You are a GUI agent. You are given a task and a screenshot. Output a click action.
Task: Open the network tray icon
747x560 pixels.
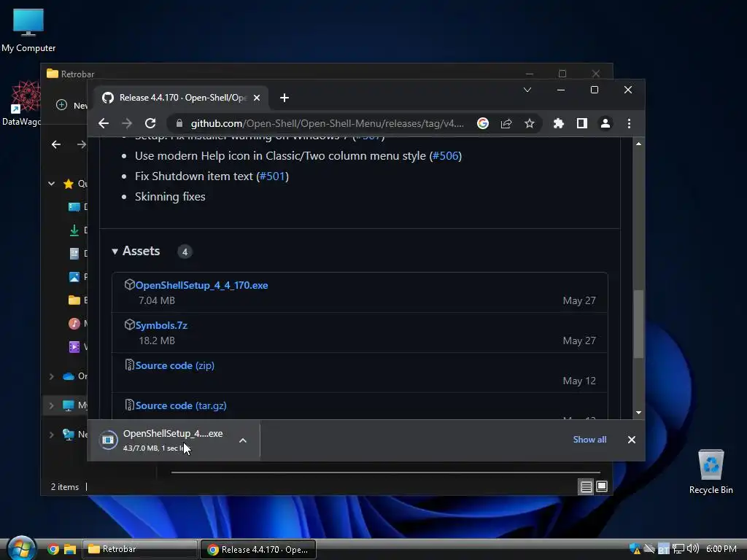[678, 549]
